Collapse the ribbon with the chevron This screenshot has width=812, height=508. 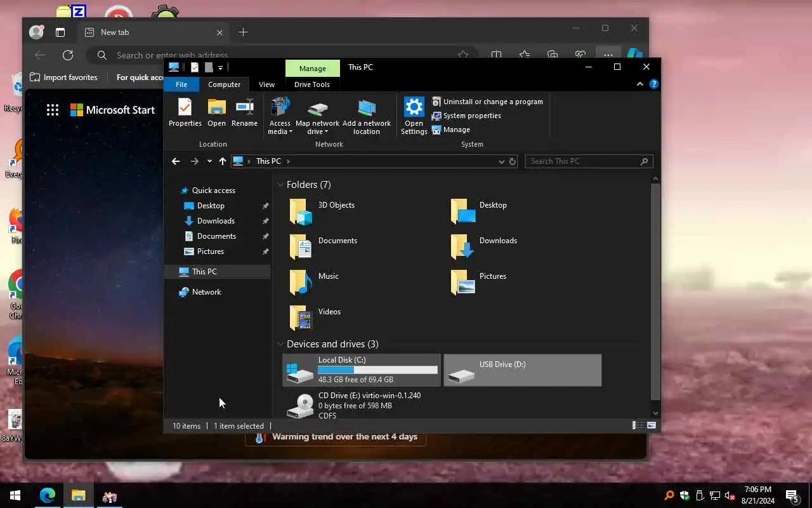(640, 84)
